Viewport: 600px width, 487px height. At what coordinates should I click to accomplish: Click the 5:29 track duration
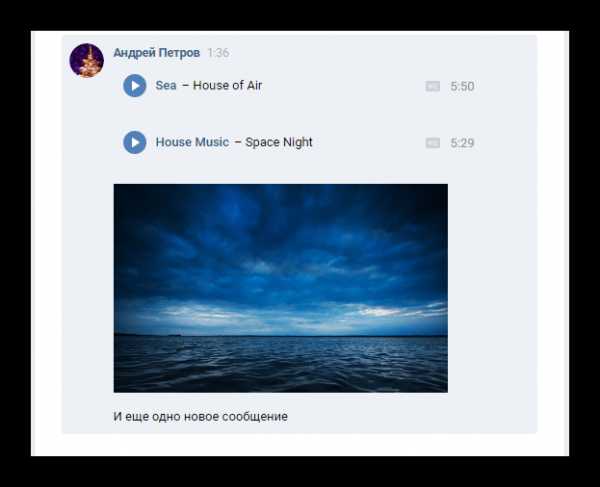[x=462, y=143]
